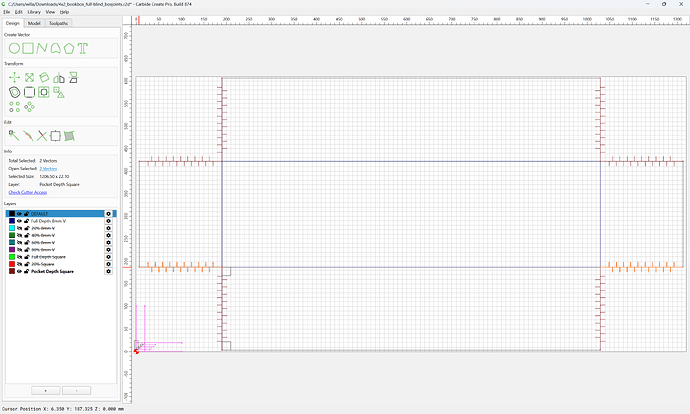The image size is (690, 414).
Task: Open the Library menu
Action: pyautogui.click(x=34, y=12)
